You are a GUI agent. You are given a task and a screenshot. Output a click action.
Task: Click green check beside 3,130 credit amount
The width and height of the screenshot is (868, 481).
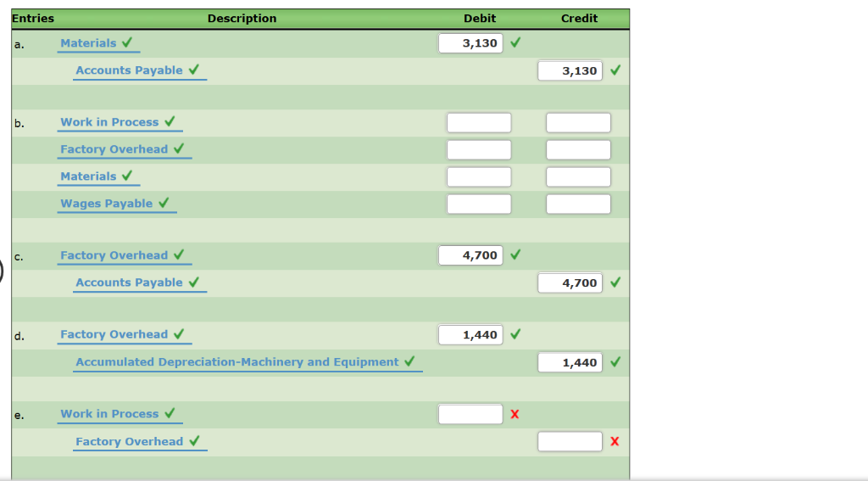pos(615,70)
